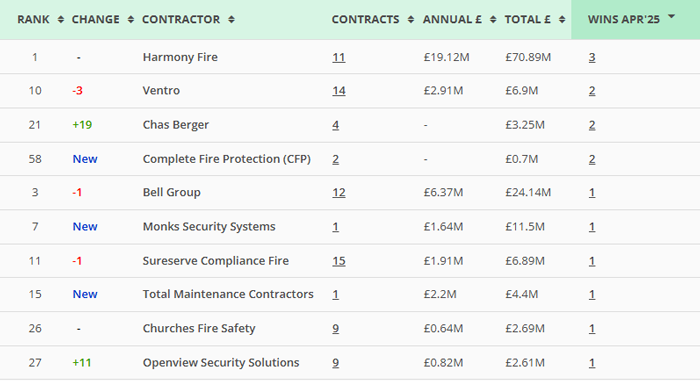View Chas Berger's 2 April wins

coord(592,126)
